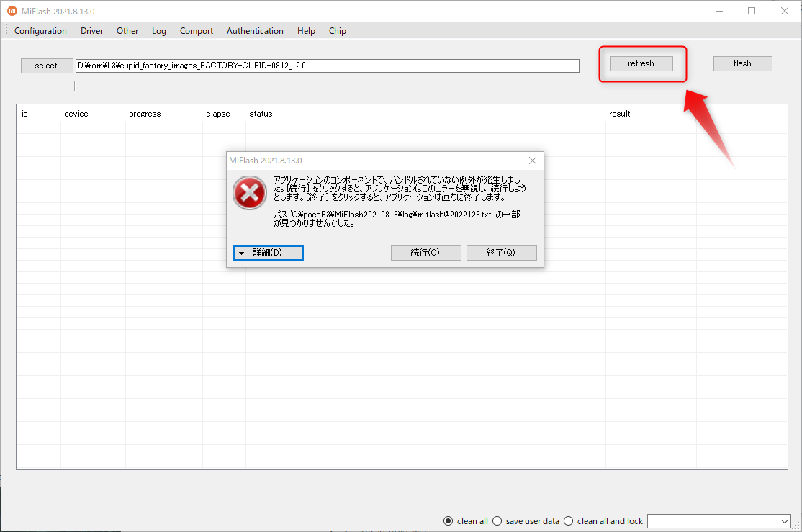Click 終了(Q) to quit the application
Screen dimensions: 802x532
coord(501,253)
